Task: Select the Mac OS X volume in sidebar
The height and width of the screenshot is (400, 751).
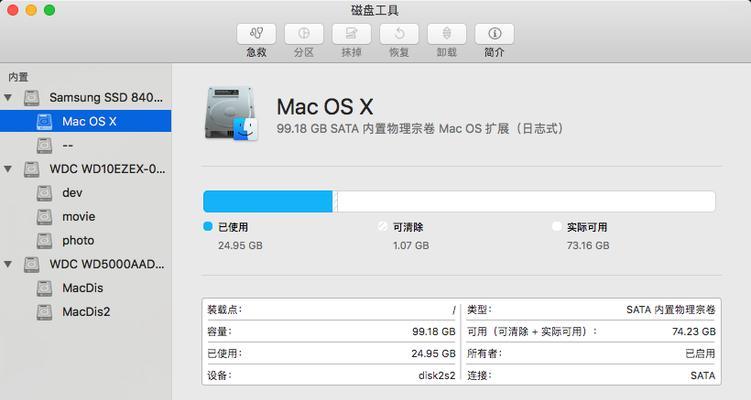Action: (x=85, y=122)
